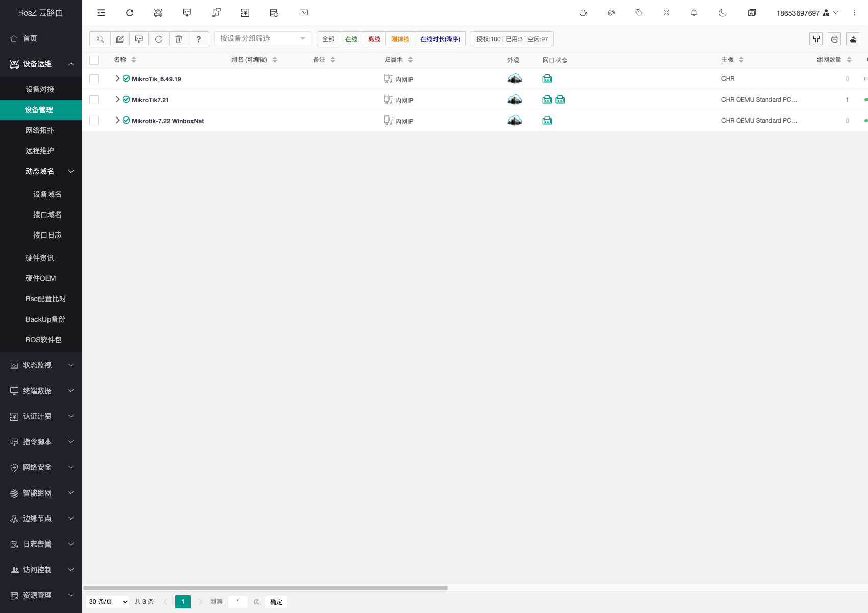Collapse the sidebar with menu fold icon
The image size is (868, 613).
(x=101, y=13)
